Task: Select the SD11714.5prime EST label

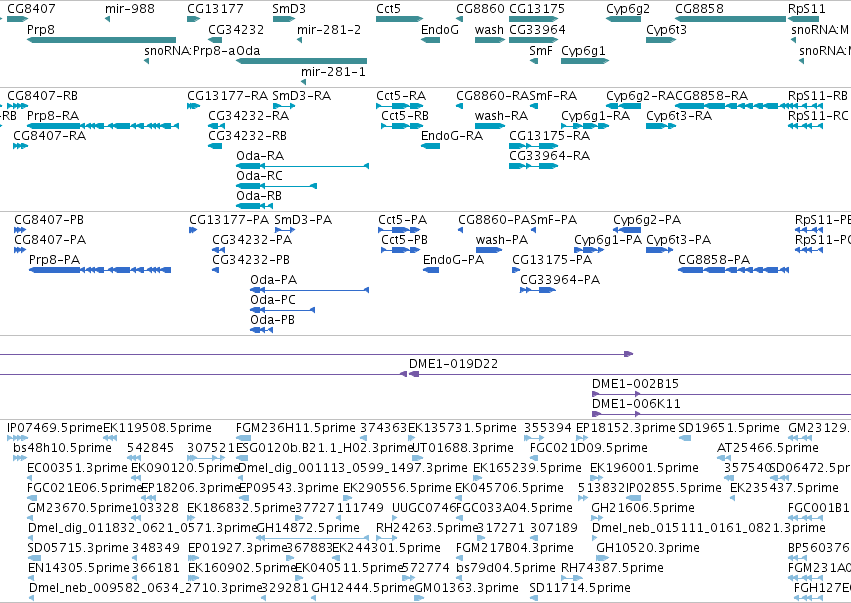Action: click(x=580, y=588)
